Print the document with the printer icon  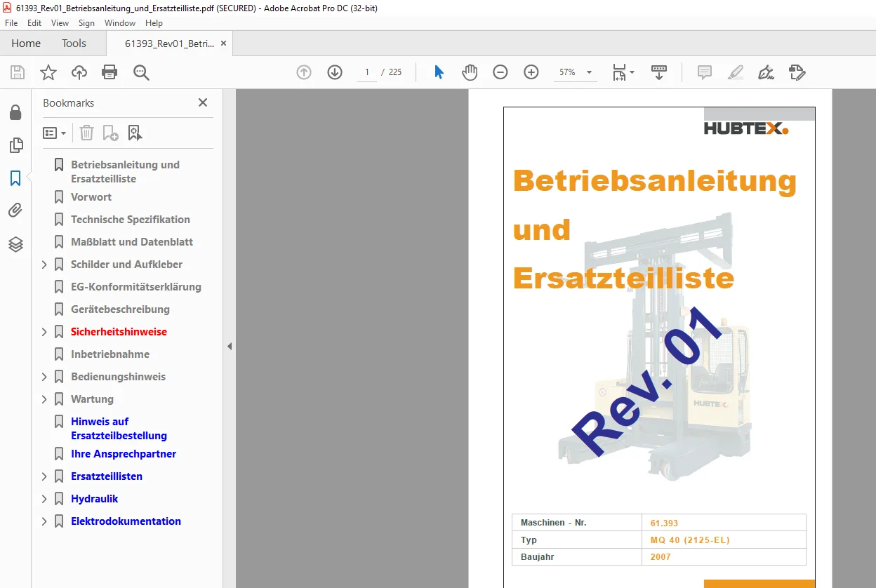(109, 72)
